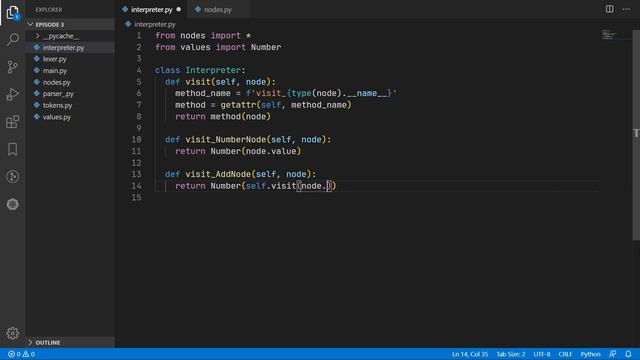Click the 'getattr' call on line 7
Image resolution: width=640 pixels, height=360 pixels.
pos(238,105)
